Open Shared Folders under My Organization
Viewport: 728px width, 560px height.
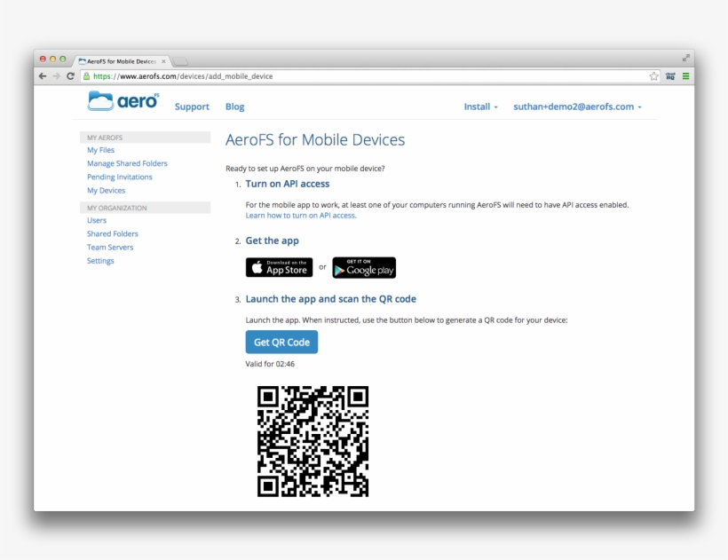tap(113, 233)
